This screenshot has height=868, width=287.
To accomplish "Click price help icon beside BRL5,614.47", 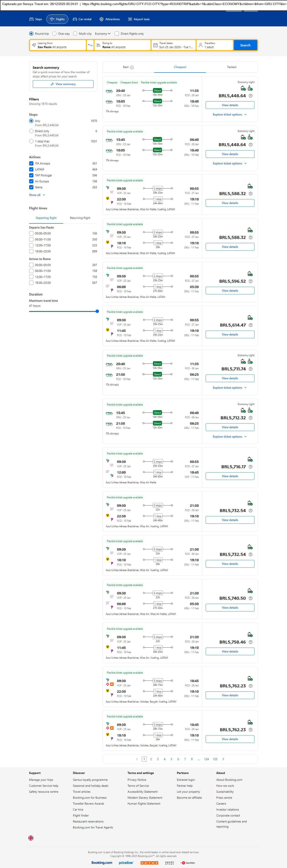I will tap(250, 325).
